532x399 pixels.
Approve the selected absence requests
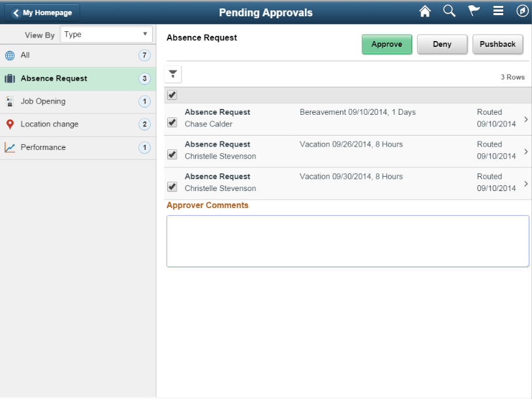[x=386, y=44]
